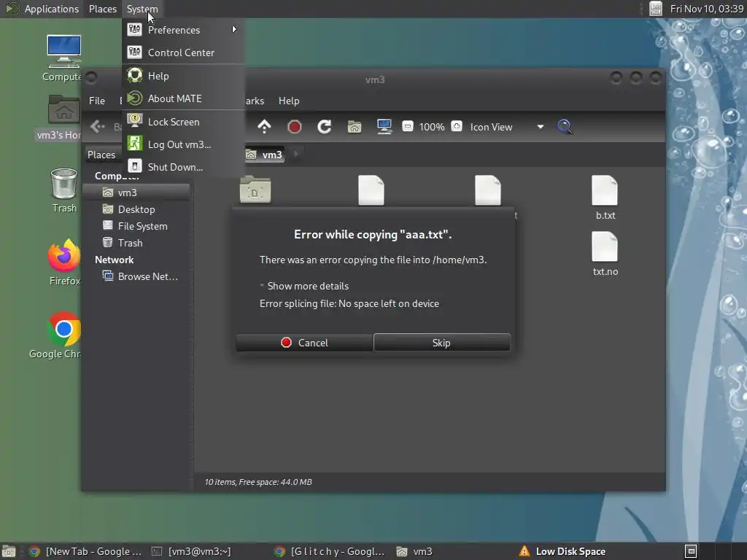747x560 pixels.
Task: Click the red Stop loading icon
Action: pos(295,127)
